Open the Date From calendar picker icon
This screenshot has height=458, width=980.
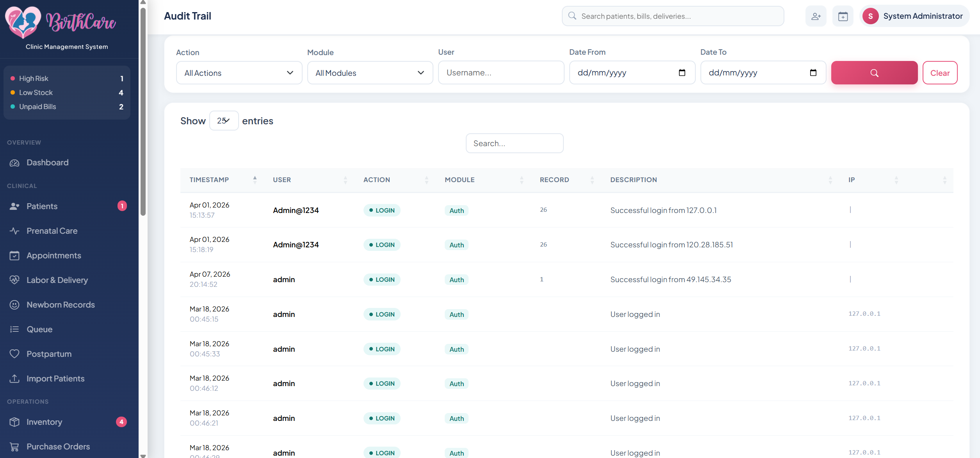click(x=682, y=73)
